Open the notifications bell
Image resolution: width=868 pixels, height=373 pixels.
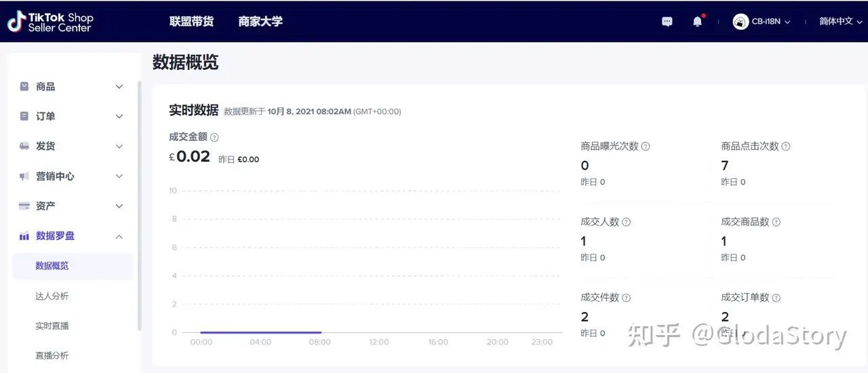(697, 22)
